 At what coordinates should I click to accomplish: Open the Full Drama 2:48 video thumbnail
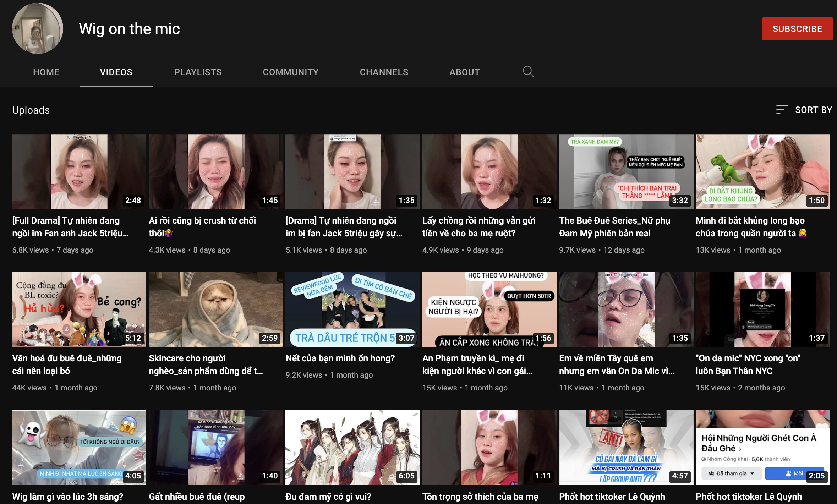[x=79, y=171]
